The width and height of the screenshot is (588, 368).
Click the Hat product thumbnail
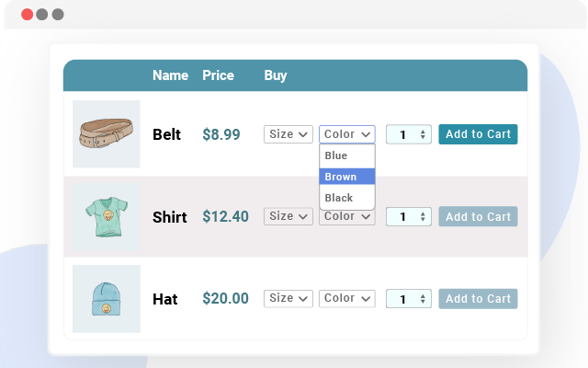pyautogui.click(x=107, y=298)
